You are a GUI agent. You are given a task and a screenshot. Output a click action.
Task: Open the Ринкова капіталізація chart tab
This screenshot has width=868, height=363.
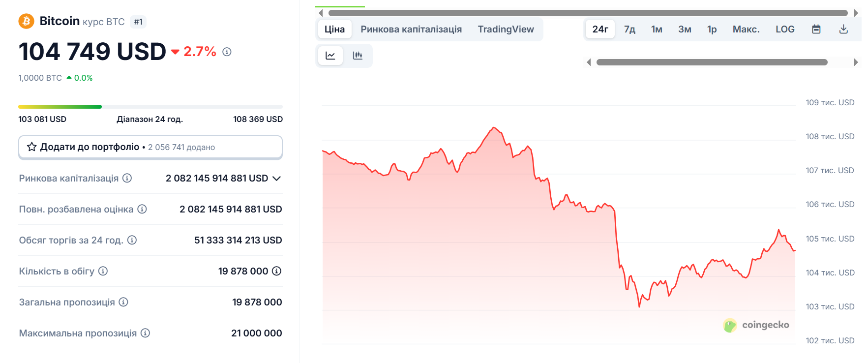point(411,30)
